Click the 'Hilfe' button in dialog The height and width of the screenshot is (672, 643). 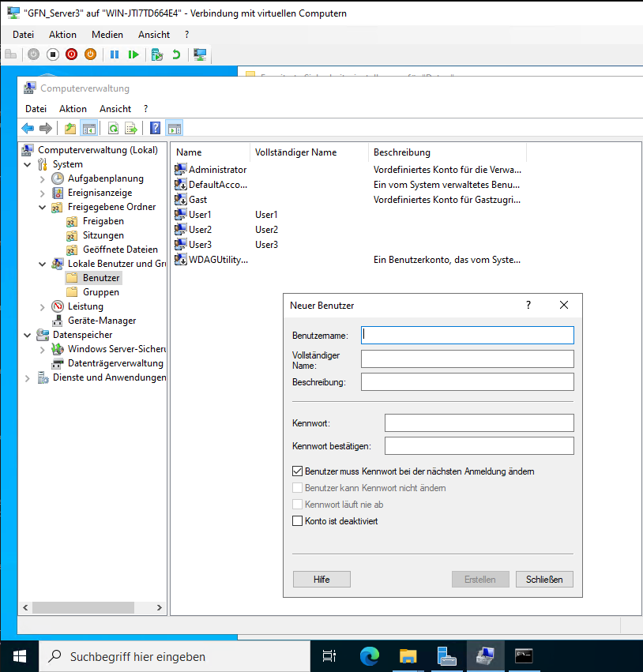click(x=321, y=580)
